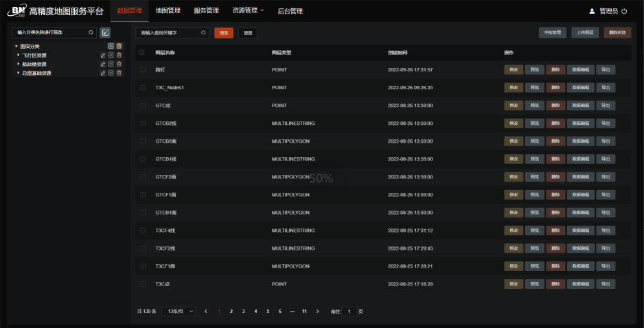Click the layer keyword search input field
644x328 pixels.
coord(170,32)
